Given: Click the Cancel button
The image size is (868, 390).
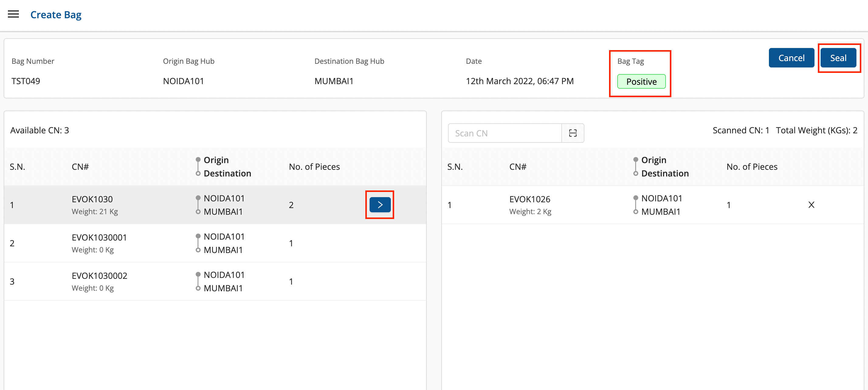Looking at the screenshot, I should click(791, 58).
